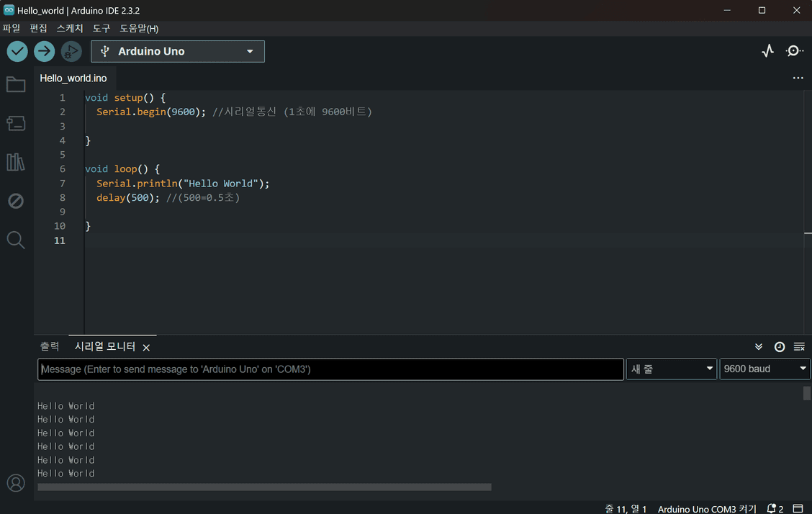
Task: Open the Serial Monitor magnifier icon
Action: pyautogui.click(x=794, y=50)
